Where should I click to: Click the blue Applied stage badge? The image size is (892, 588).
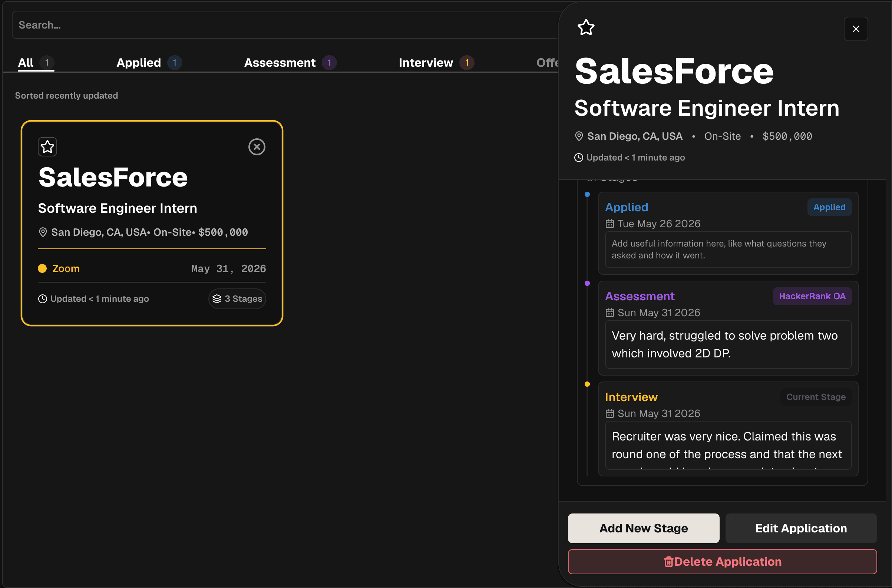830,207
